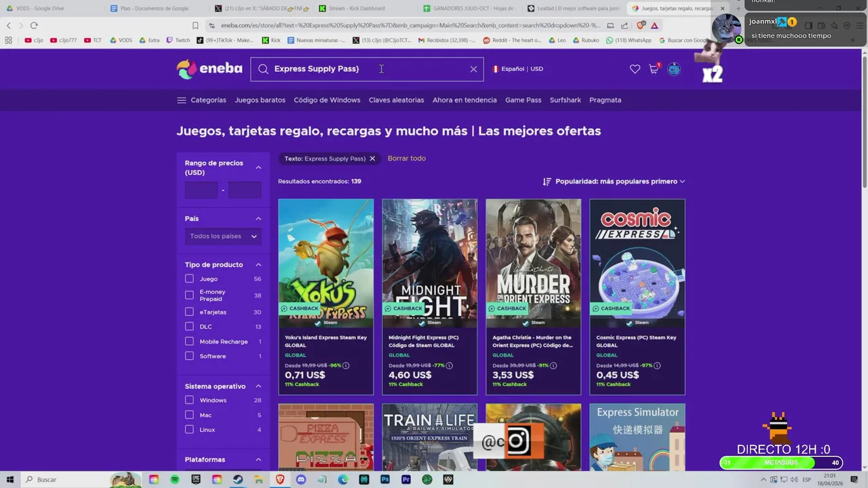Check the eTarjetas product type
Viewport: 868px width, 488px height.
[189, 312]
